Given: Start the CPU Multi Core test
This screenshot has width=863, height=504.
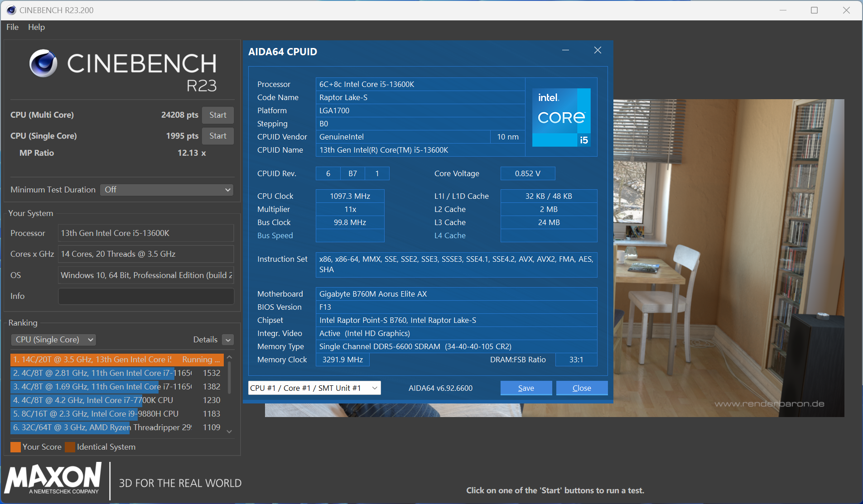Looking at the screenshot, I should (217, 115).
